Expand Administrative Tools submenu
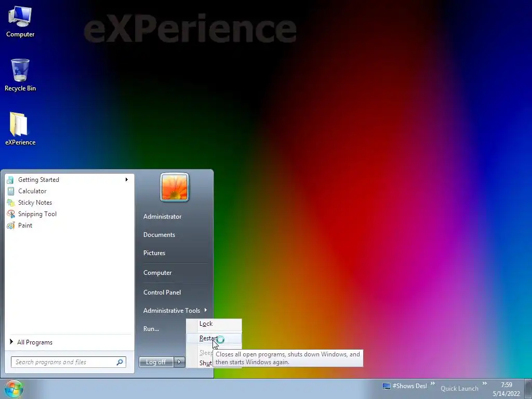The height and width of the screenshot is (399, 532). tap(175, 311)
